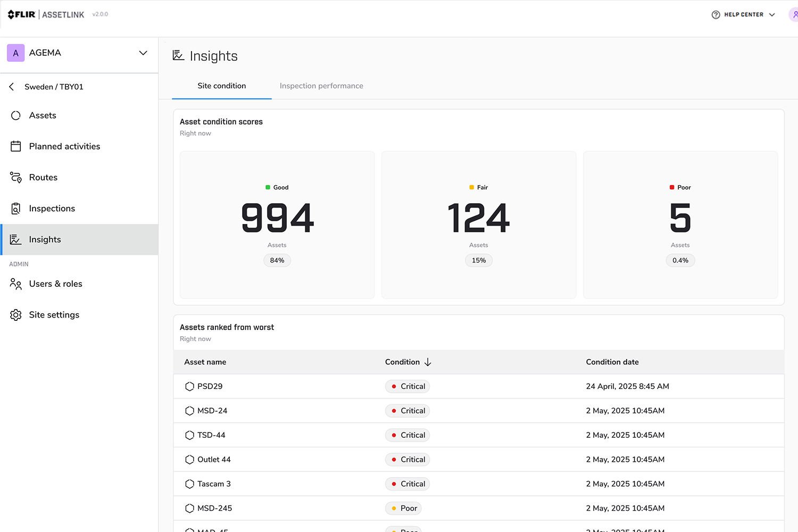Click the Site settings gear icon
This screenshot has width=798, height=532.
point(16,315)
